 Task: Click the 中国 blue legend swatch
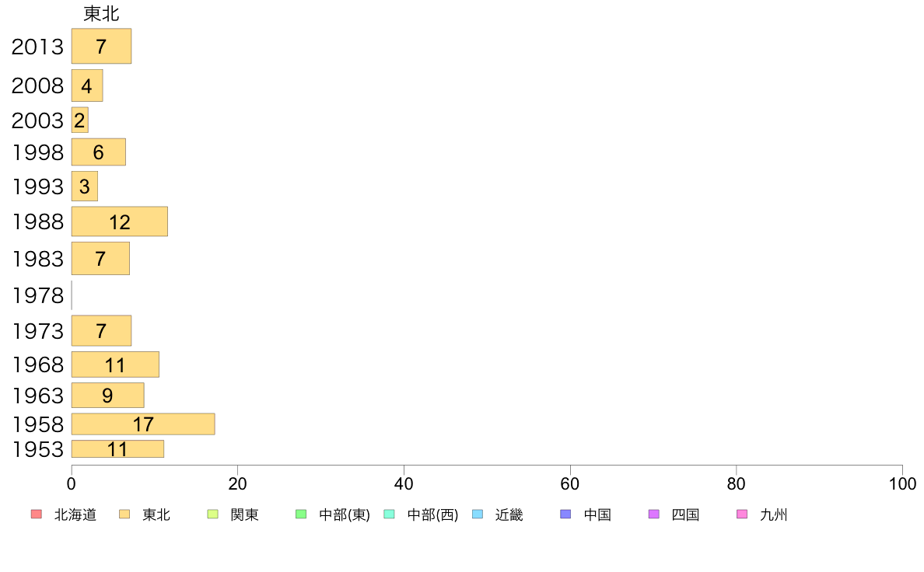tap(565, 514)
